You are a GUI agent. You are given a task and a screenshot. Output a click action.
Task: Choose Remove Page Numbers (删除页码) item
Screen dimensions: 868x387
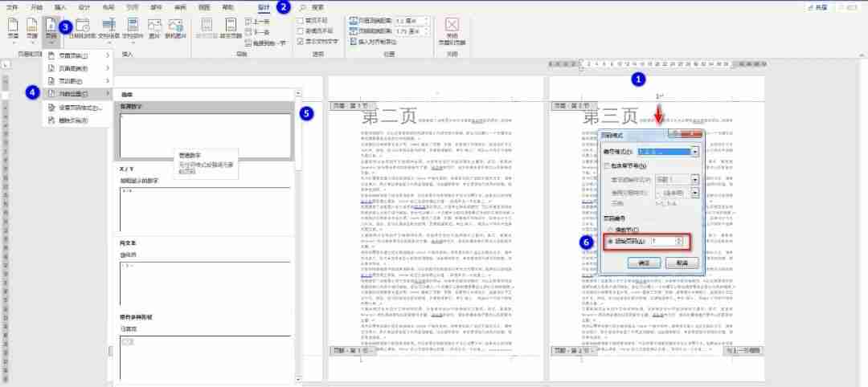click(x=79, y=120)
